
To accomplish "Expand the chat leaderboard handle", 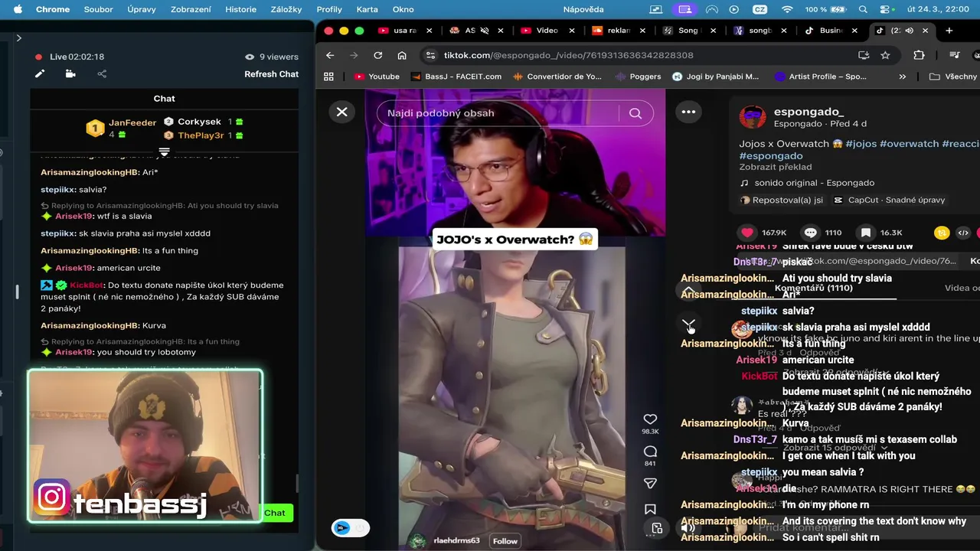I will point(164,152).
